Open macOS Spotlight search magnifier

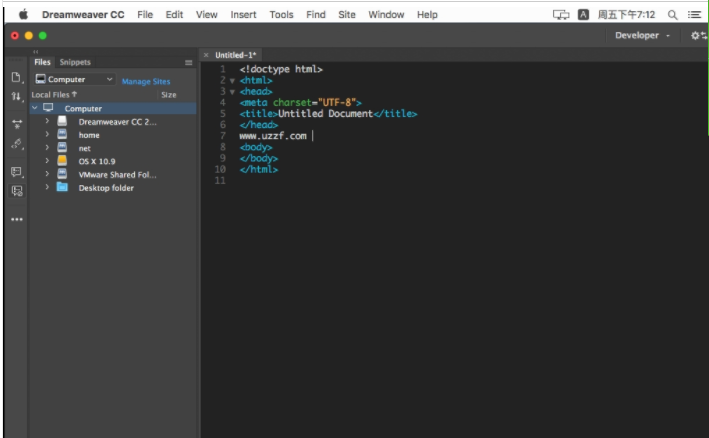[672, 15]
